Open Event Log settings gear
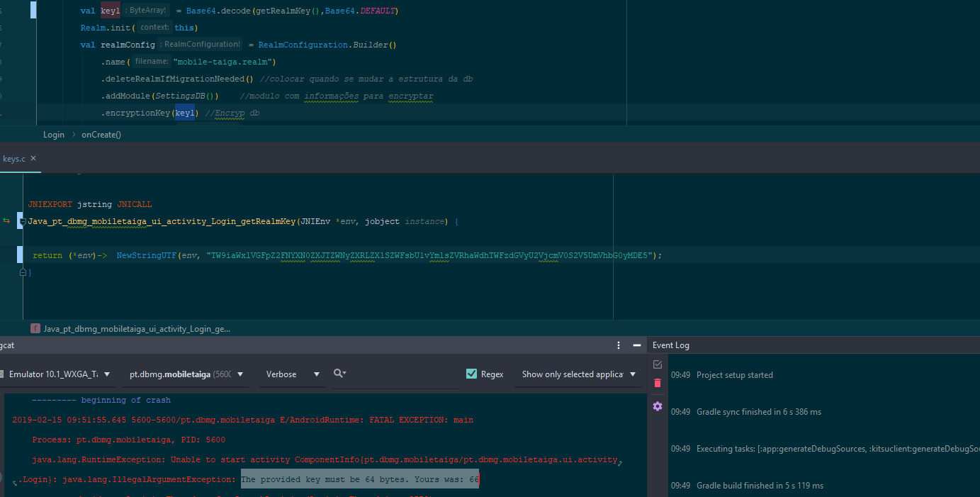 [x=658, y=406]
